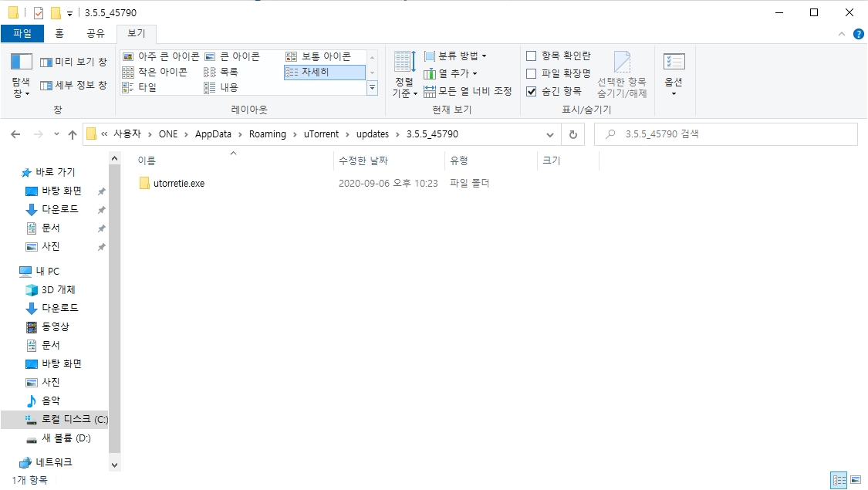Open the File (파일) tab
The width and height of the screenshot is (868, 490).
tap(22, 33)
